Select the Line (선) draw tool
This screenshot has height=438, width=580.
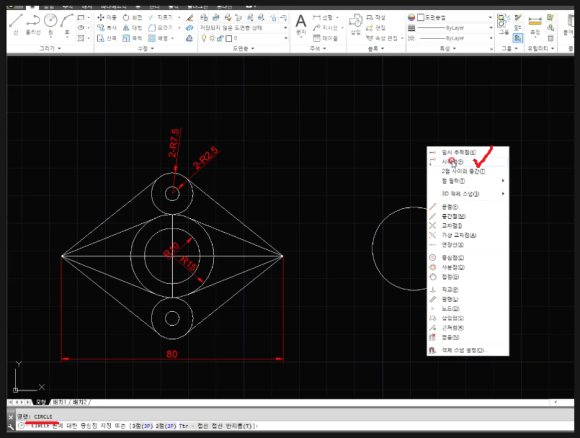point(16,24)
